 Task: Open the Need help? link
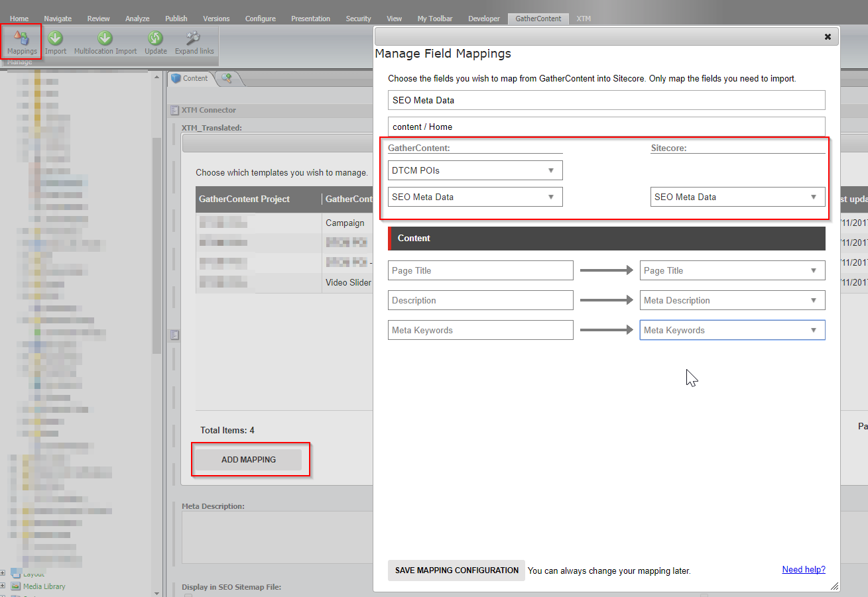point(804,569)
